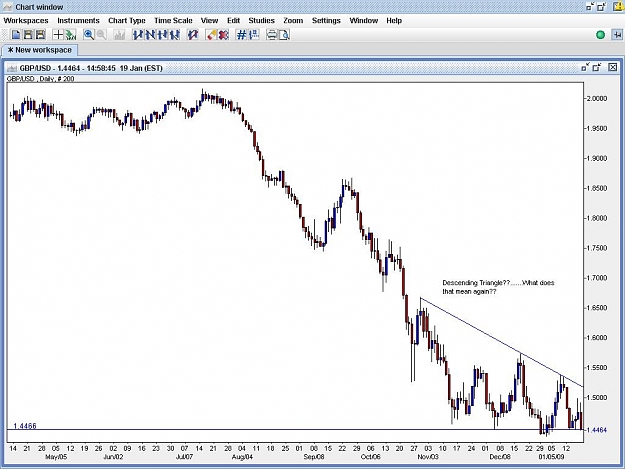Click the zoom in magnifier icon
This screenshot has width=625, height=469.
pyautogui.click(x=88, y=35)
